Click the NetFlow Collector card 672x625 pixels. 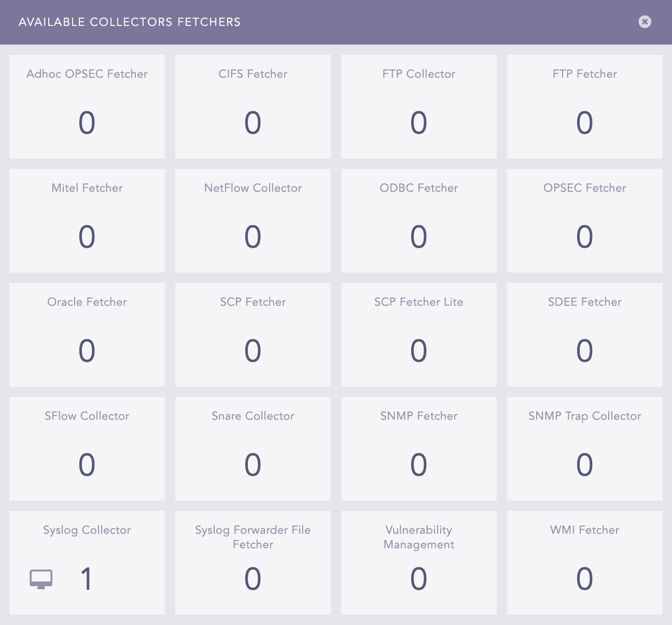253,221
